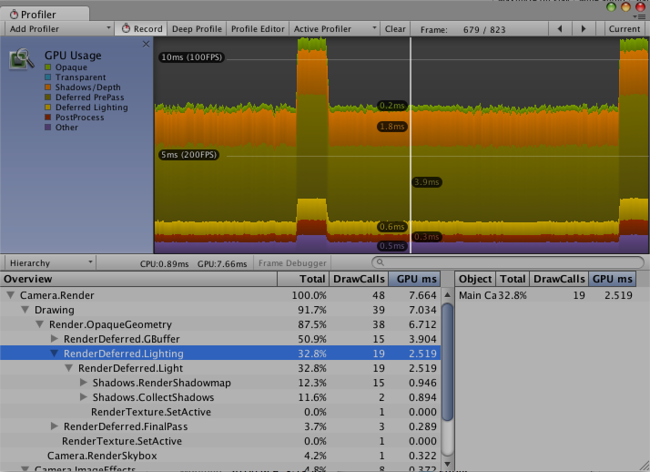650x472 pixels.
Task: Toggle the PostProcess legend swatch
Action: 49,117
